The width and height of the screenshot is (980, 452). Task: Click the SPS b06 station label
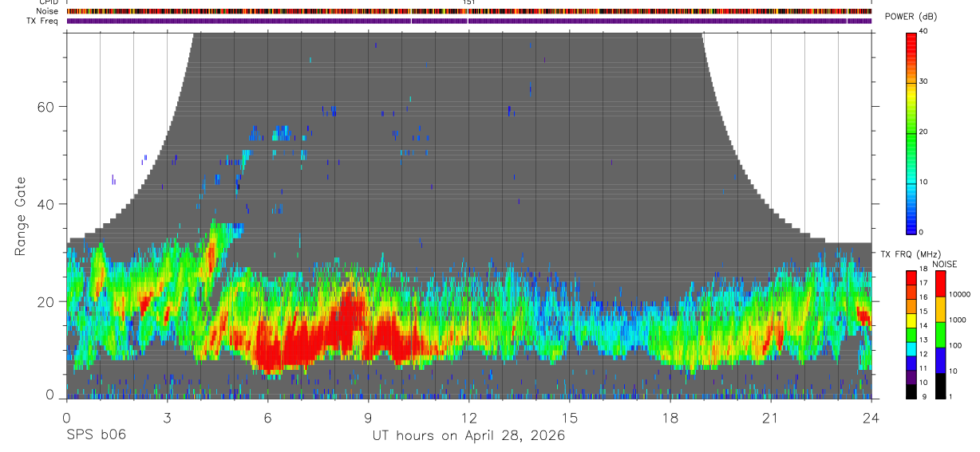pyautogui.click(x=95, y=435)
